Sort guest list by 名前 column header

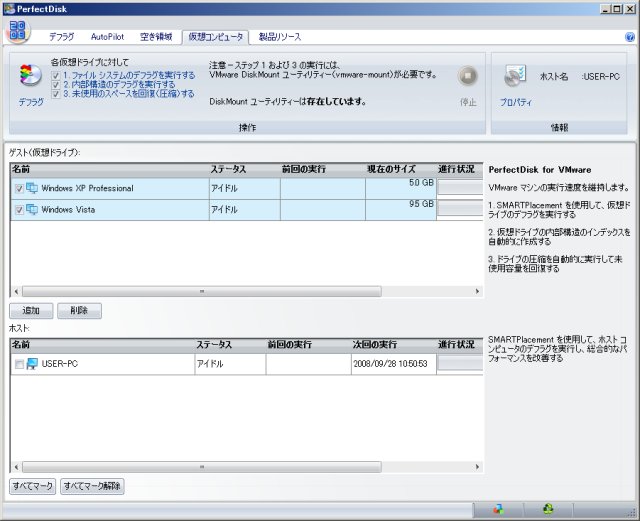(x=110, y=169)
